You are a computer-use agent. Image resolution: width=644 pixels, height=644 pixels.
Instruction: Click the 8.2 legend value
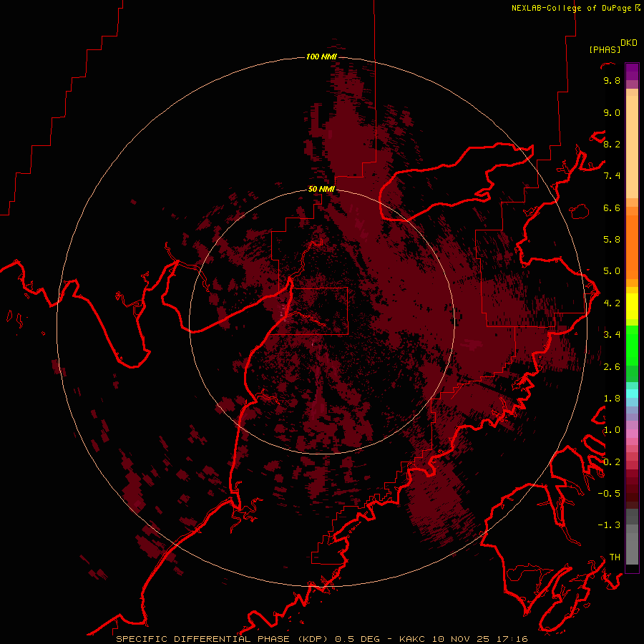[612, 144]
